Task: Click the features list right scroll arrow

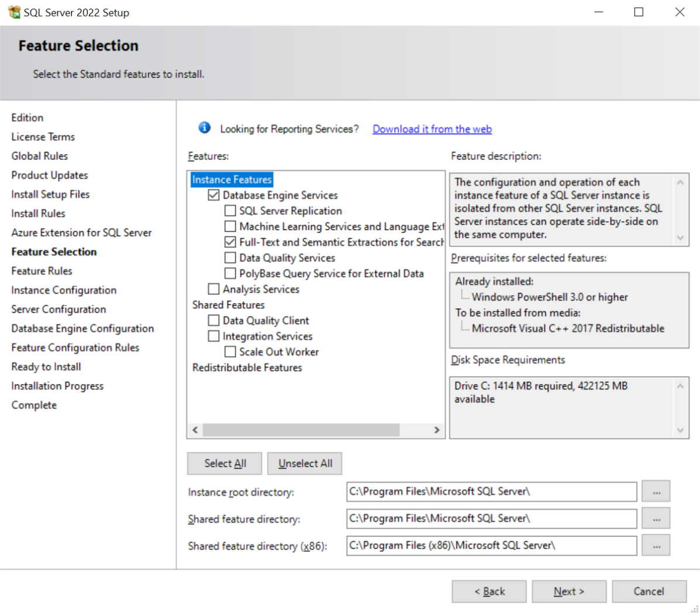Action: point(437,429)
